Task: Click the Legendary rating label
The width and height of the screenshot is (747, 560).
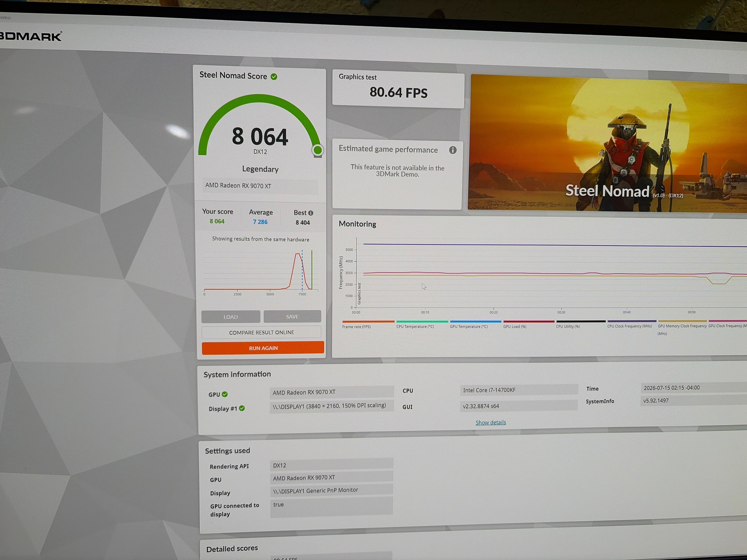Action: click(260, 169)
